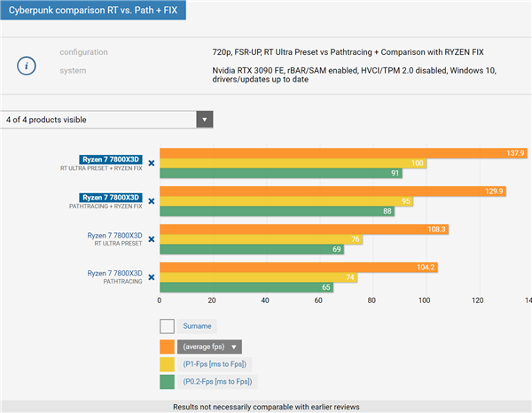The image size is (532, 413).
Task: Click the dropdown arrow beside products visible
Action: pos(205,120)
